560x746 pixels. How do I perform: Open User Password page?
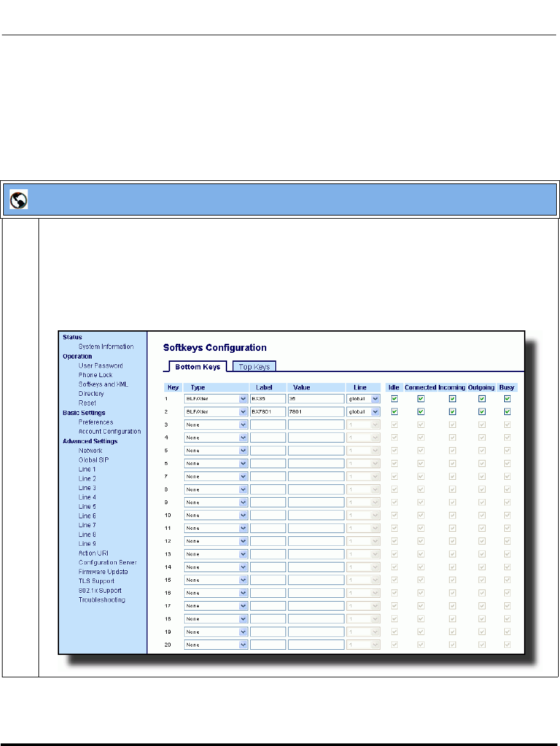click(x=101, y=366)
